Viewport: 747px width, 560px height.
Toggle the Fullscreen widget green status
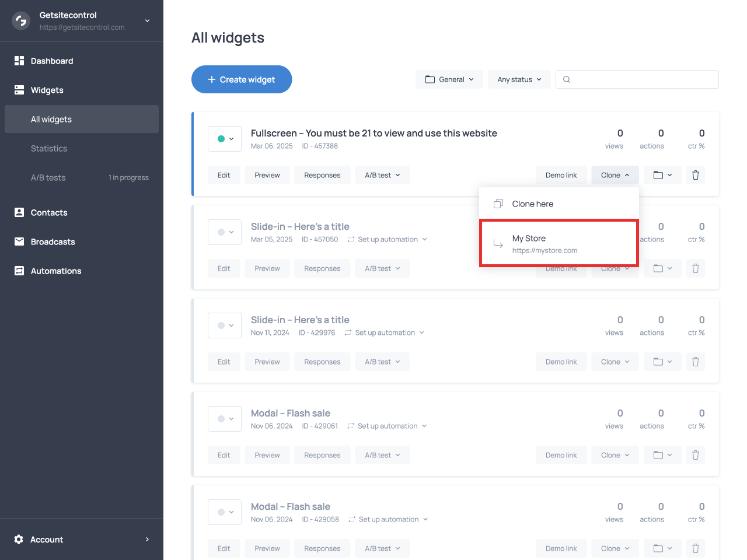pyautogui.click(x=225, y=139)
